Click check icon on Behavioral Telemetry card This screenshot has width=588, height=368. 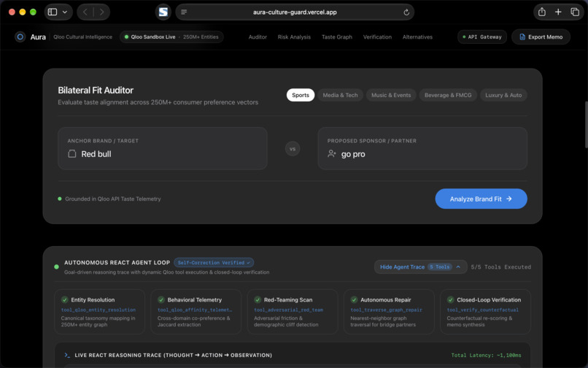click(161, 299)
